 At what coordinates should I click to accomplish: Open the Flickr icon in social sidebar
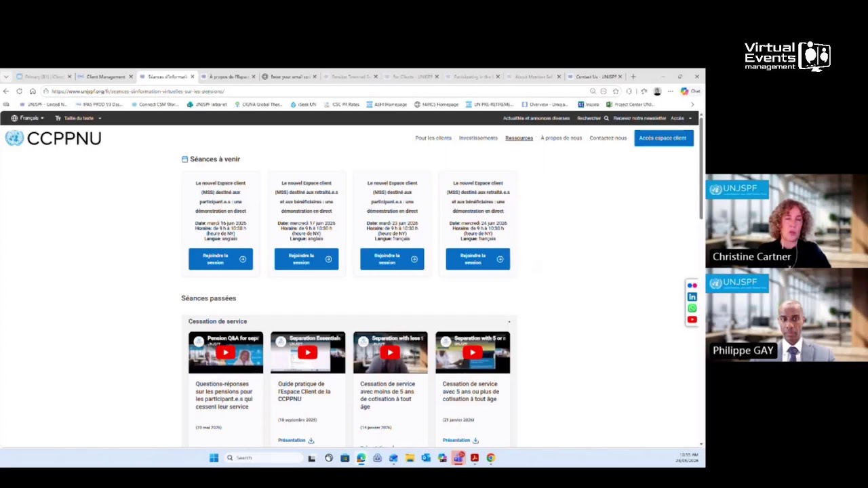click(x=692, y=285)
